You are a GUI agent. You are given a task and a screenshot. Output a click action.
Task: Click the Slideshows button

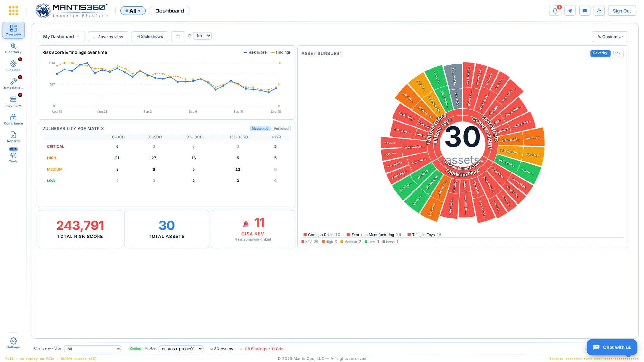150,37
